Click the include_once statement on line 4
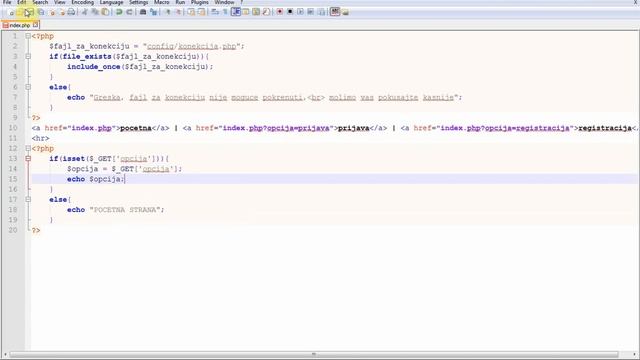The image size is (640, 360). [140, 67]
